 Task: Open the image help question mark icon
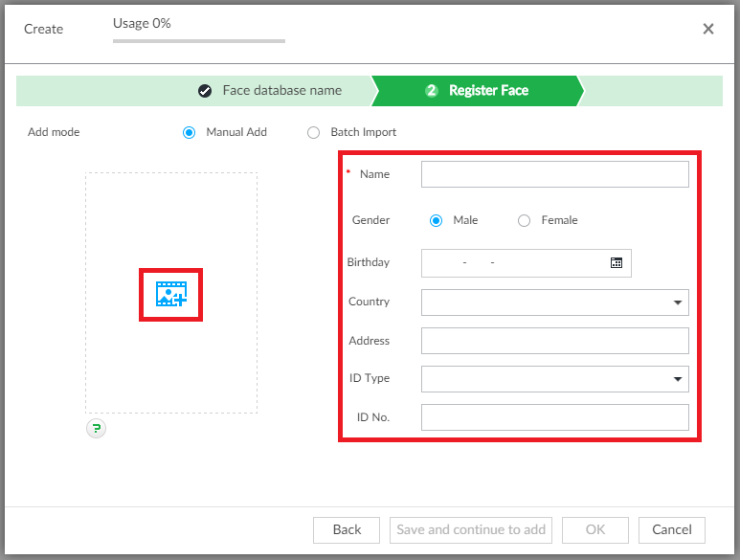coord(97,428)
